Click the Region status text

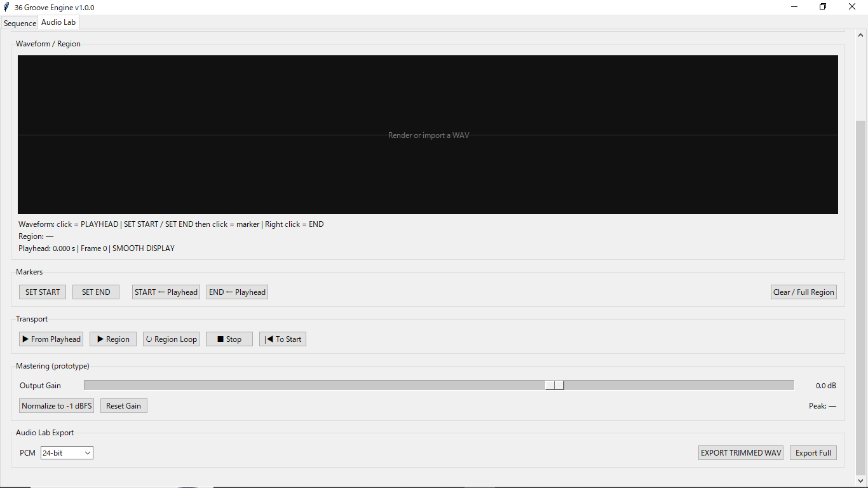(x=36, y=236)
